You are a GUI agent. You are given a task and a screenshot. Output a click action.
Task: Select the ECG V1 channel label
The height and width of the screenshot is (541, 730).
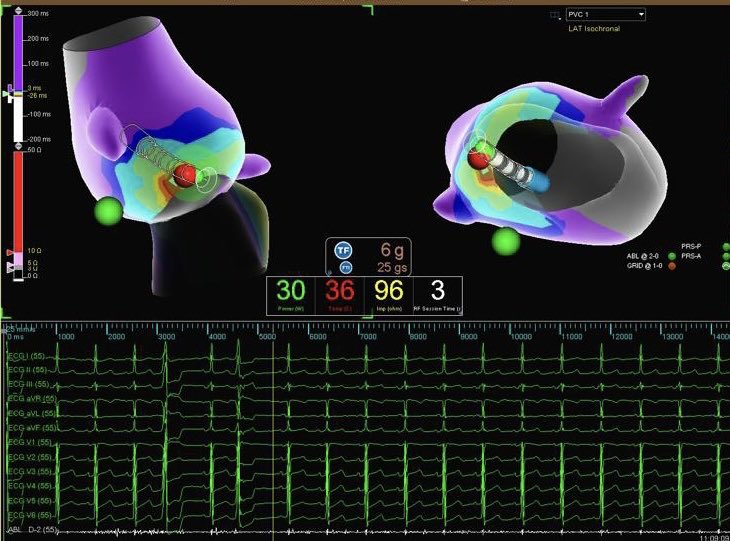point(30,442)
